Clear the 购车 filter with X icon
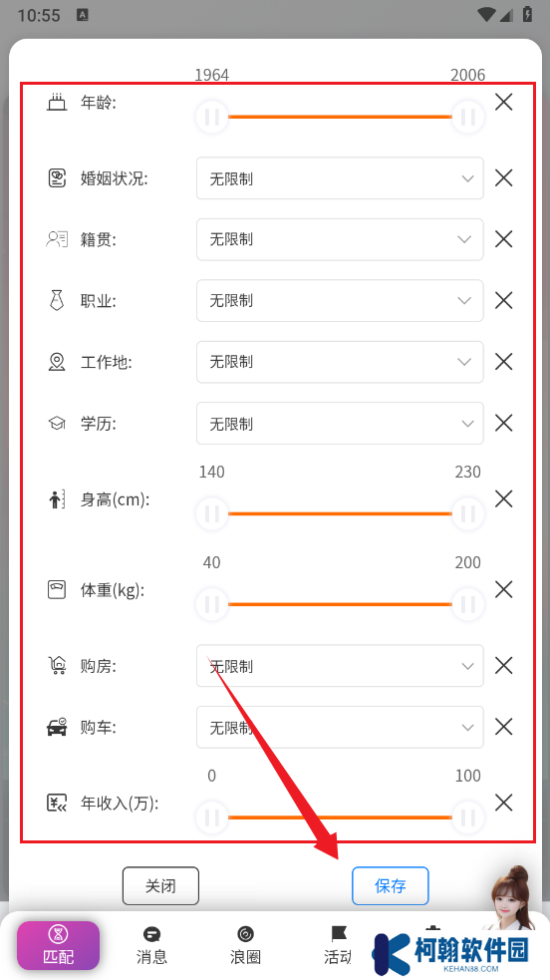550x980 pixels. (x=503, y=726)
